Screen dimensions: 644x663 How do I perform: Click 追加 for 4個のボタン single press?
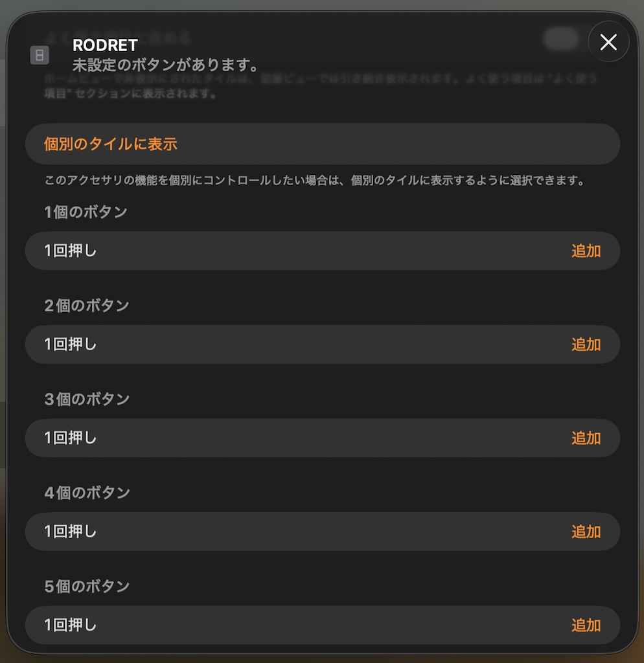point(586,532)
